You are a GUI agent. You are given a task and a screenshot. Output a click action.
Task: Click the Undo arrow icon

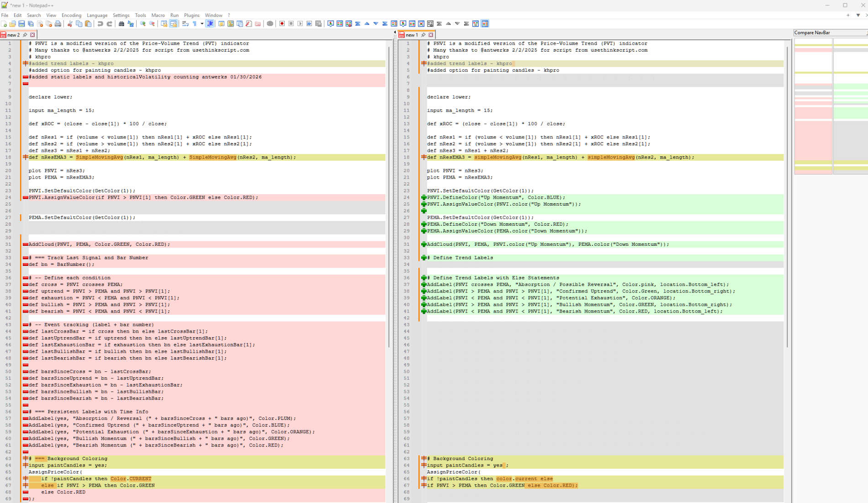100,24
